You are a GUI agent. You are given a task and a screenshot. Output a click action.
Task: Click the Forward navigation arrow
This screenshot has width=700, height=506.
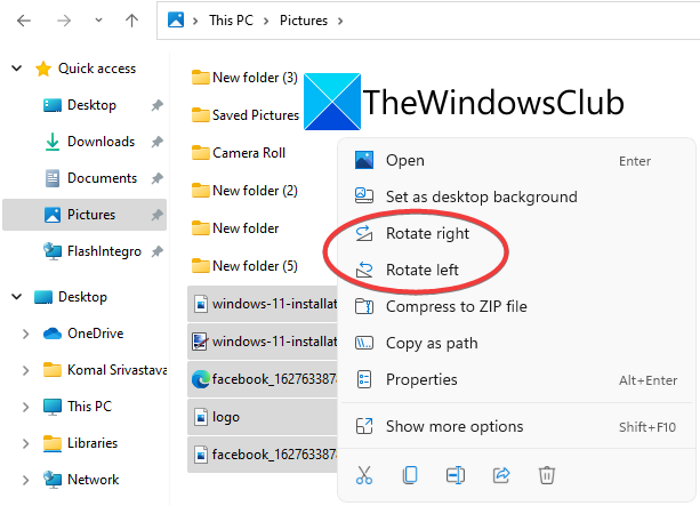[x=64, y=21]
